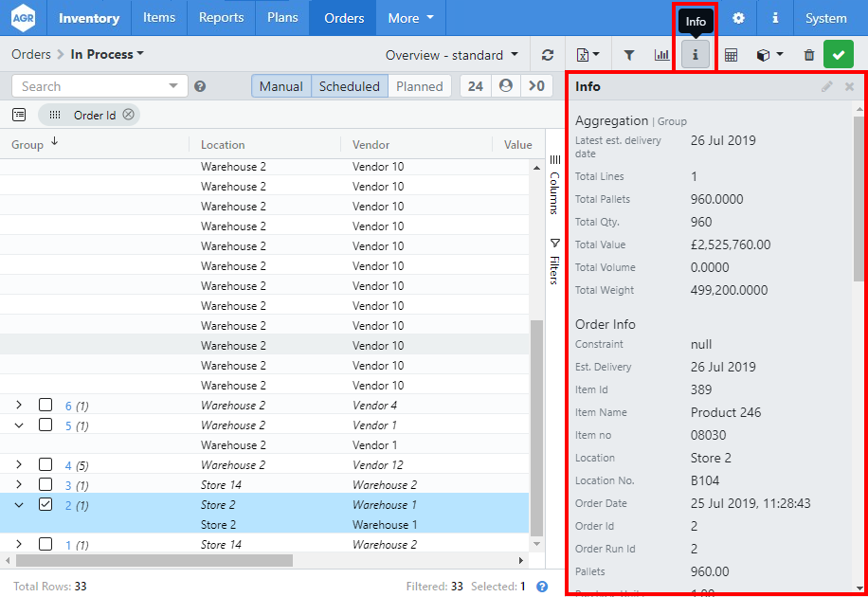Click the order group 5 link

coord(68,425)
